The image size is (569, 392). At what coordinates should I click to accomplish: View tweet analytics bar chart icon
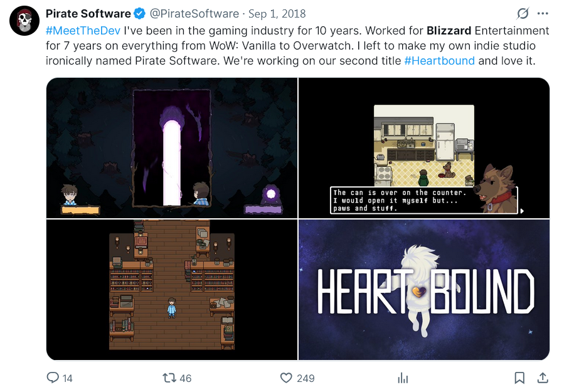[x=403, y=378]
